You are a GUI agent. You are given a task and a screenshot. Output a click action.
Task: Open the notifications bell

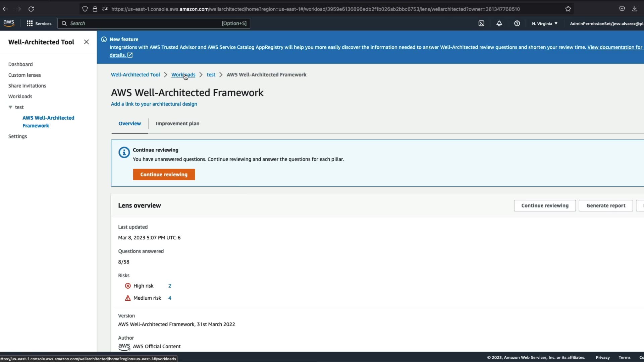pos(499,23)
